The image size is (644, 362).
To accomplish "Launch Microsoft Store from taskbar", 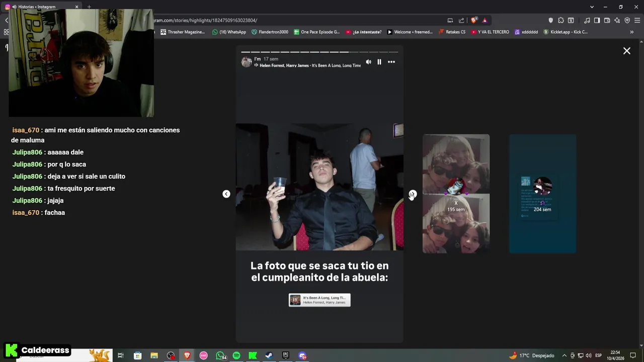I will (x=137, y=355).
